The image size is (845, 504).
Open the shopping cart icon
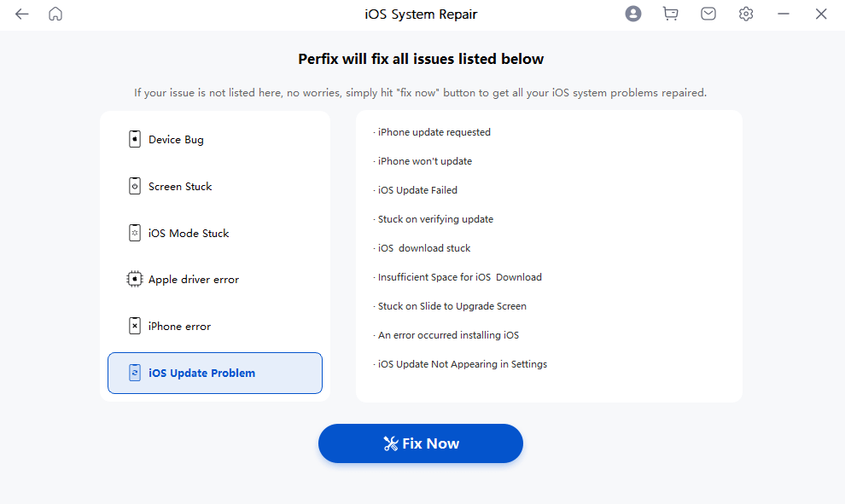pos(670,14)
